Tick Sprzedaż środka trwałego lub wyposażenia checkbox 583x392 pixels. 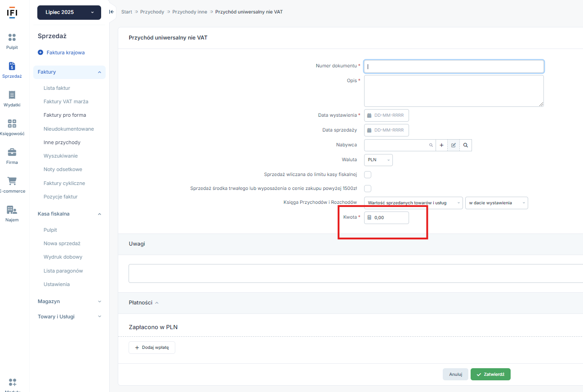[x=368, y=189]
